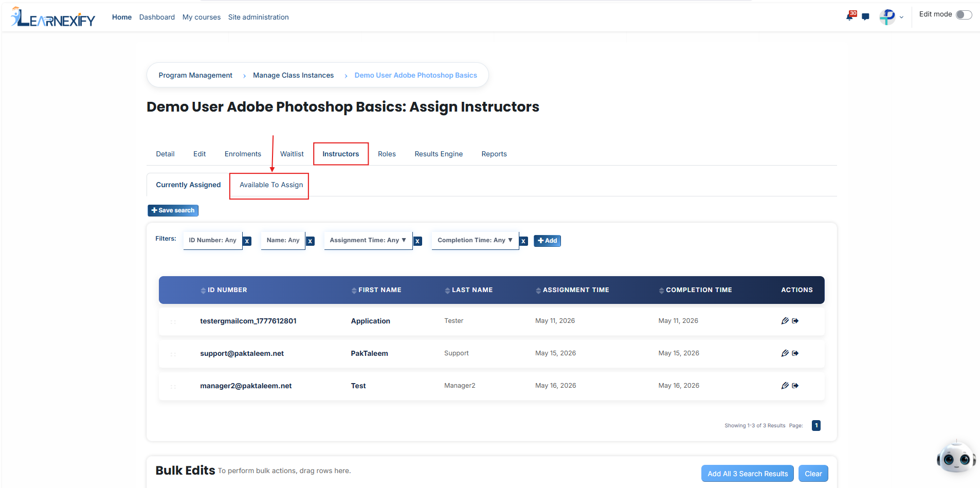Click exit icon in manager2@paktaleem.net row
The height and width of the screenshot is (488, 980).
(795, 386)
